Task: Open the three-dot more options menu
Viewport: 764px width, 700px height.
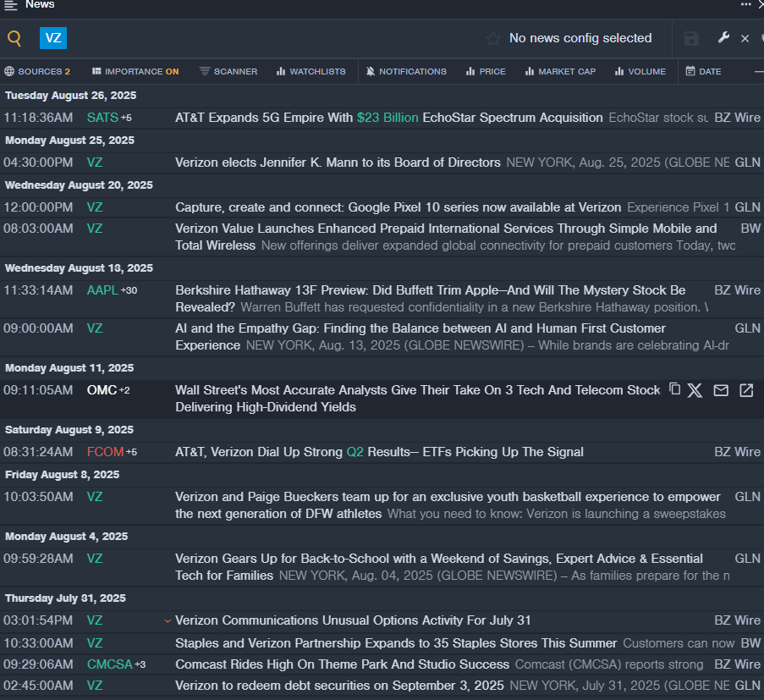Action: (x=745, y=4)
